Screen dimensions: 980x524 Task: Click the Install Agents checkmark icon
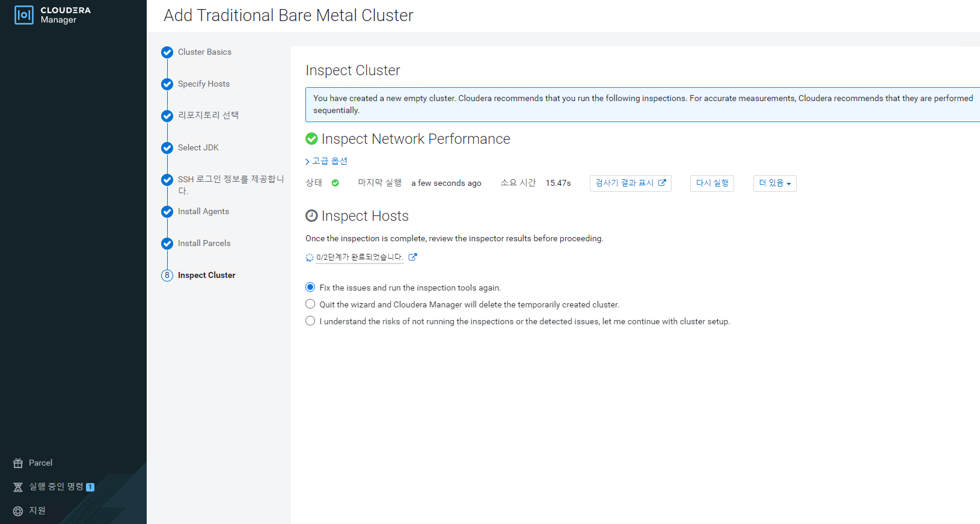[x=167, y=212]
